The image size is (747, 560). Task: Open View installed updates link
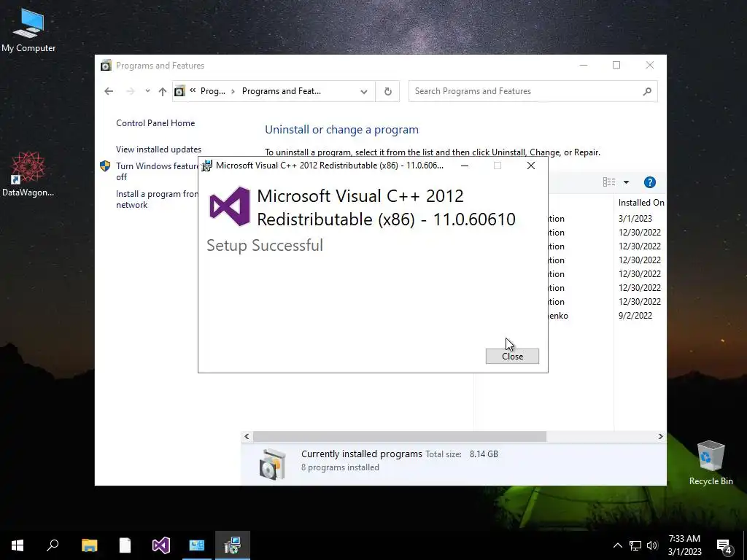158,149
